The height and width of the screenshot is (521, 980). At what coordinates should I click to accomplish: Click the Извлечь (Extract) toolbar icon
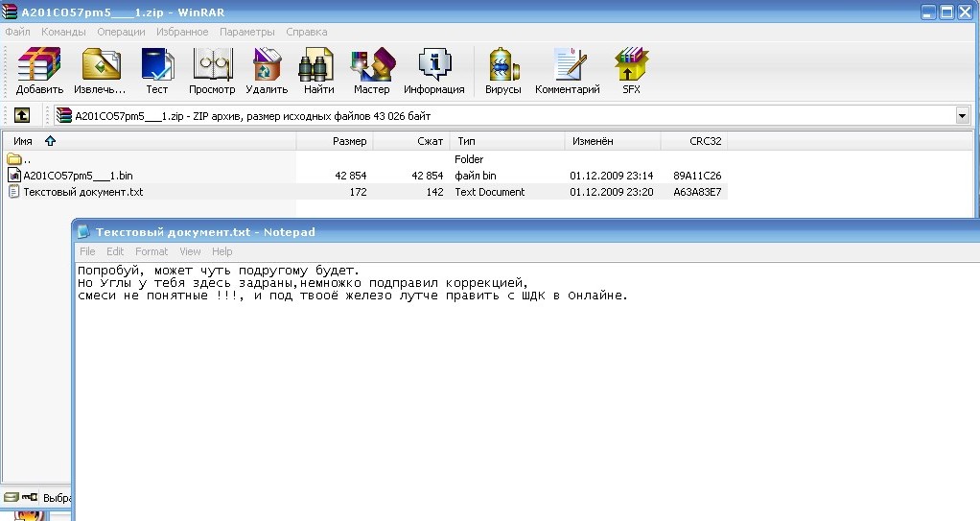click(101, 64)
